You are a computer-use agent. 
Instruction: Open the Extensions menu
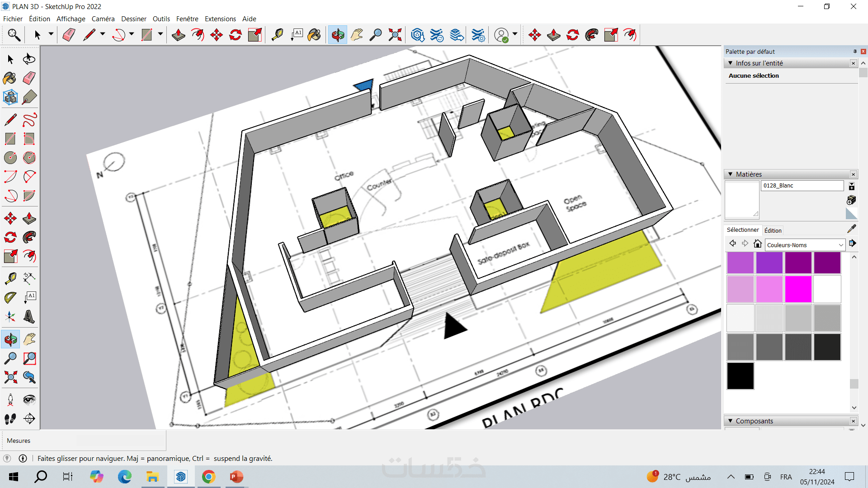[x=220, y=19]
